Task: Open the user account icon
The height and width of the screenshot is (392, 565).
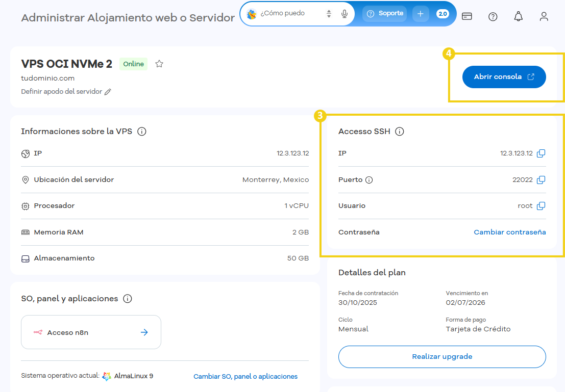Action: 544,16
